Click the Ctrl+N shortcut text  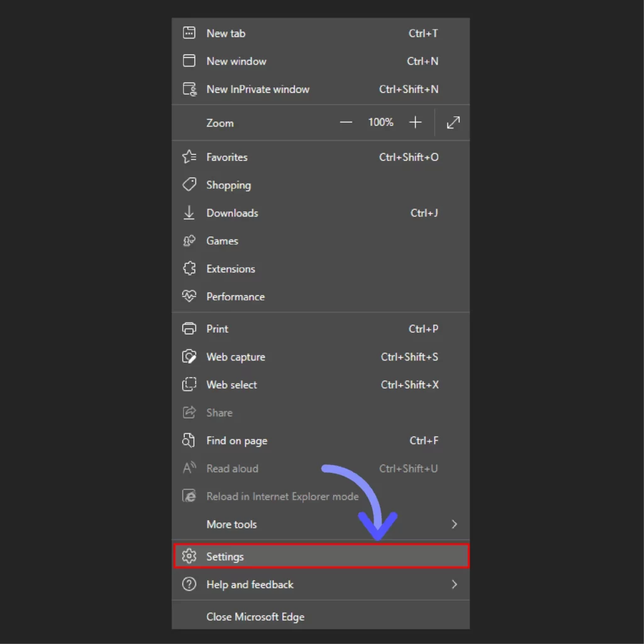pyautogui.click(x=422, y=61)
